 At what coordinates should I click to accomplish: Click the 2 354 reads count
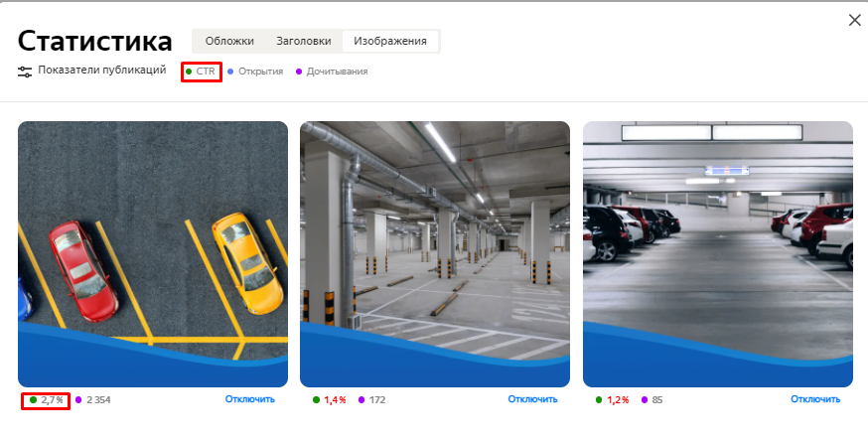click(x=98, y=400)
